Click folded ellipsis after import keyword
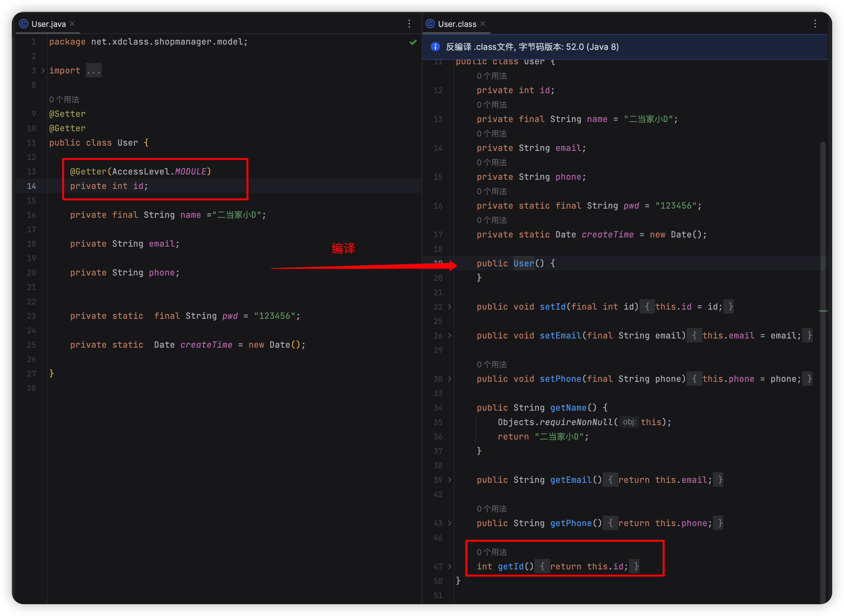 [x=93, y=71]
